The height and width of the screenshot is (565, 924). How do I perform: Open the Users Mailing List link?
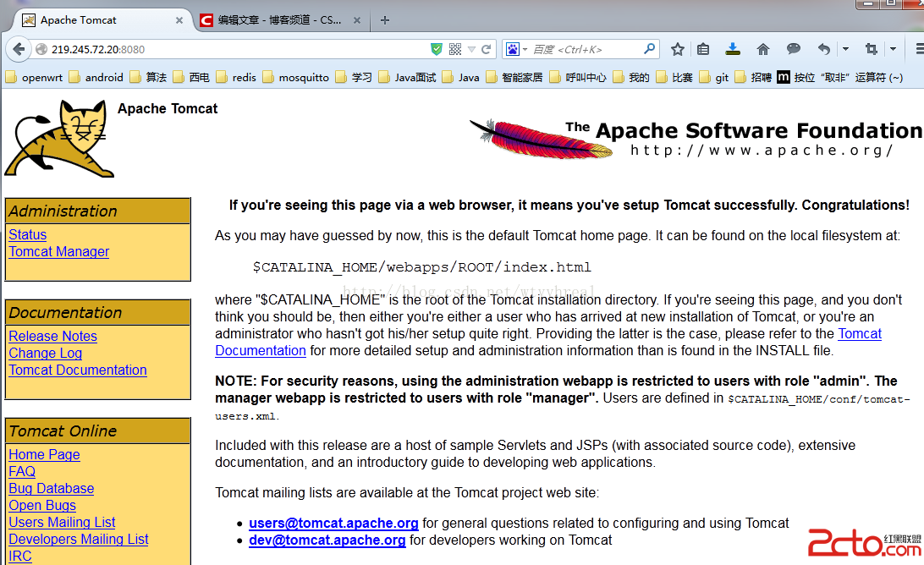click(x=62, y=522)
